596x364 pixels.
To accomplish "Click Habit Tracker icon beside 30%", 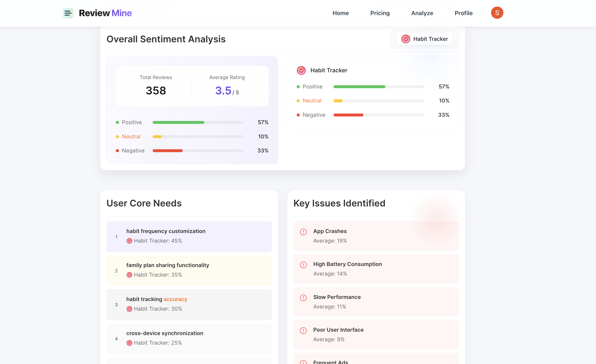I will pos(129,309).
